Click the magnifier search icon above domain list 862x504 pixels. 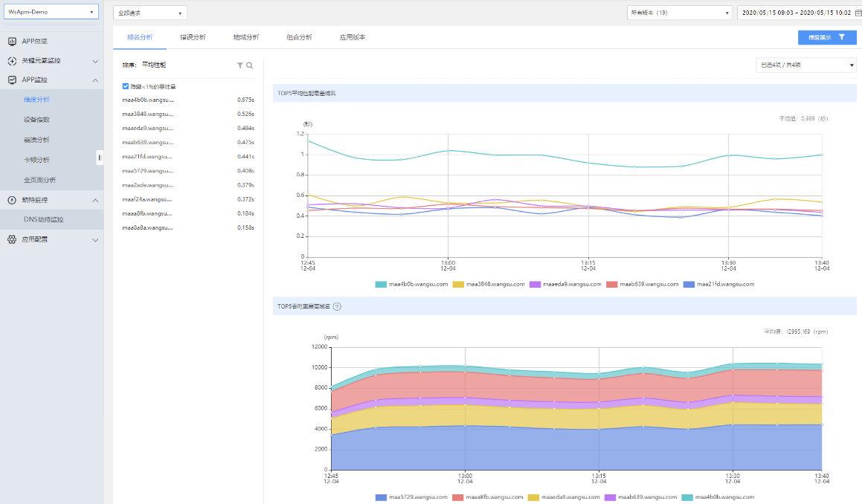[250, 65]
